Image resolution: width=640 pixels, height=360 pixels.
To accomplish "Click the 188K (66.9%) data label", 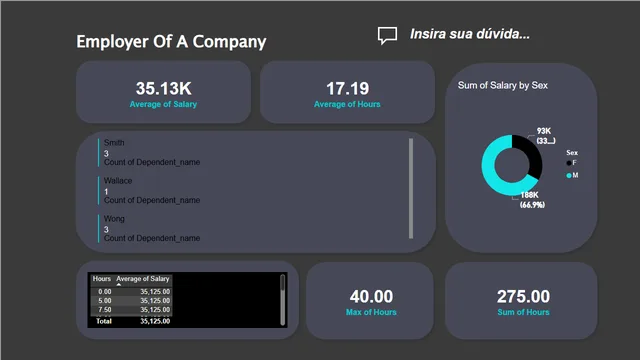I will pyautogui.click(x=532, y=200).
